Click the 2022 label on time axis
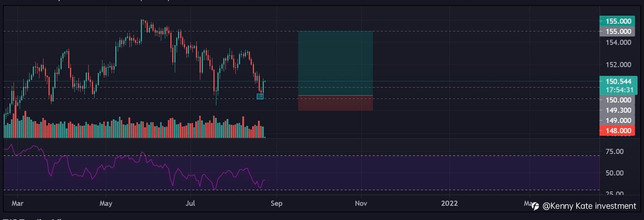 [x=449, y=203]
